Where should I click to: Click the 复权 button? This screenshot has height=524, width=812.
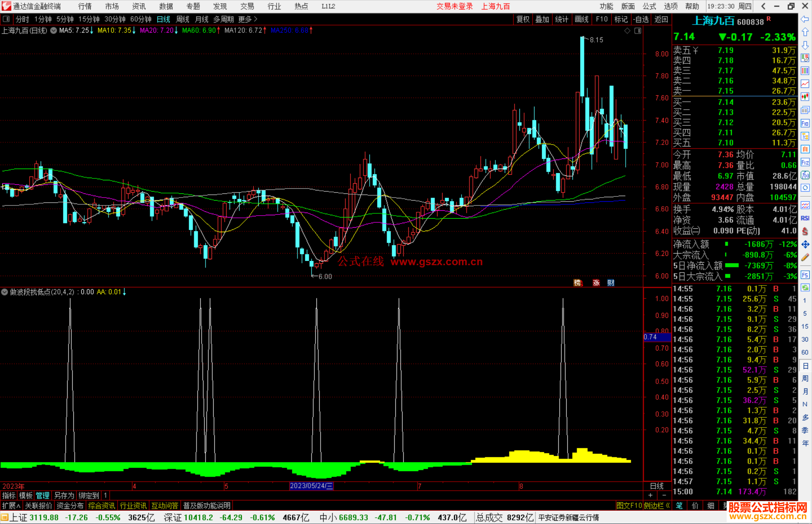523,19
